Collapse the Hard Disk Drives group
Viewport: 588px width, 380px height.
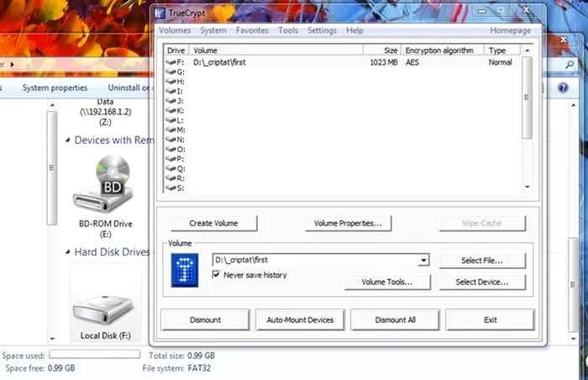(x=68, y=252)
